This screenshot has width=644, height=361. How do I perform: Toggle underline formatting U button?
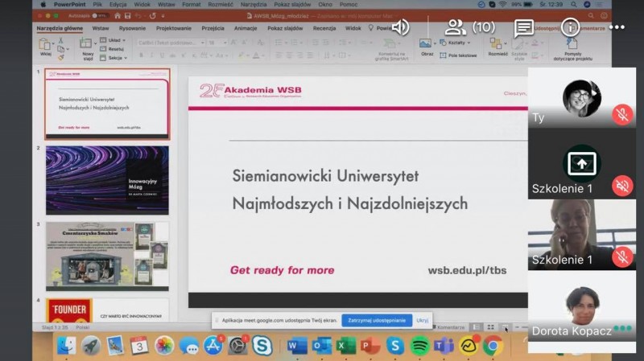(163, 55)
